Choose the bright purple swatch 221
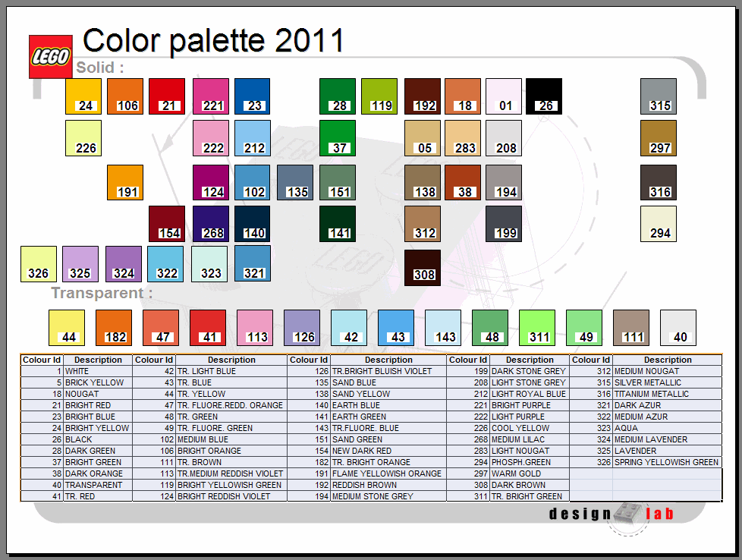Image resolution: width=742 pixels, height=560 pixels. pyautogui.click(x=211, y=96)
